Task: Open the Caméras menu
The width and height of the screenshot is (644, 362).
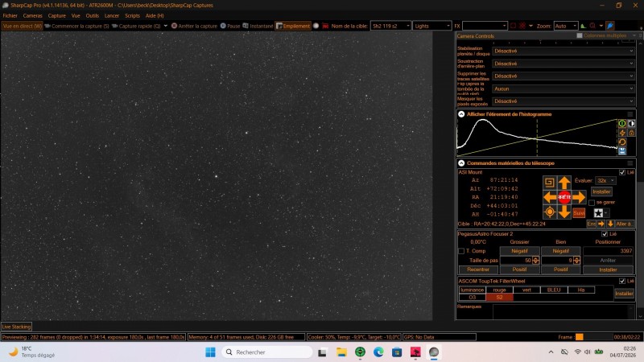Action: [x=32, y=15]
